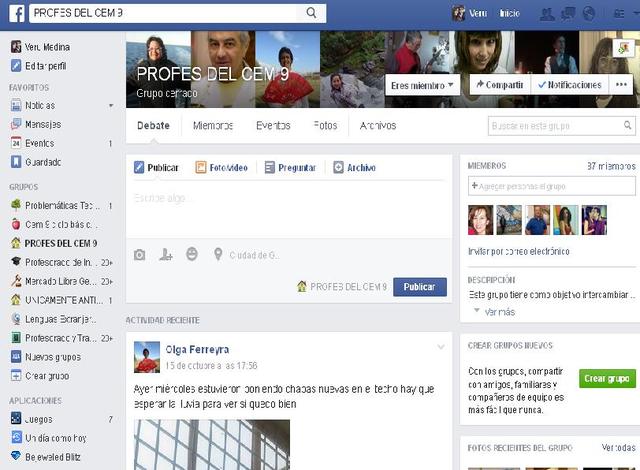Click the Compartir button

(x=500, y=84)
